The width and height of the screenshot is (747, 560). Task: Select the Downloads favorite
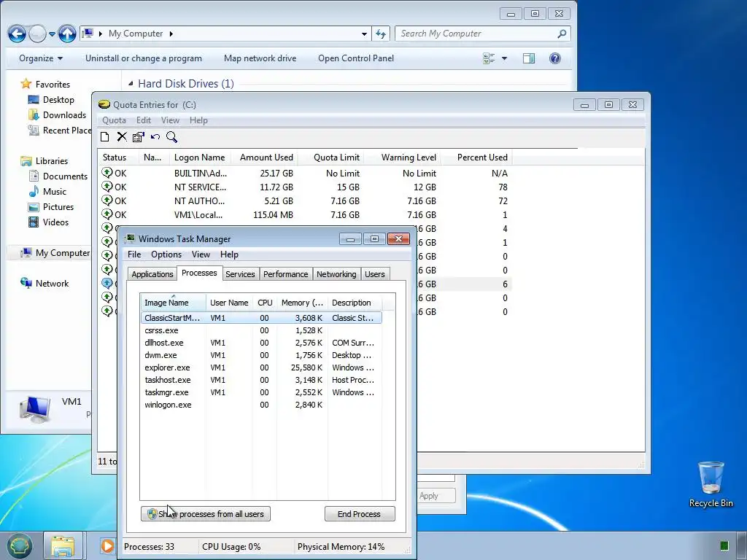tap(58, 114)
